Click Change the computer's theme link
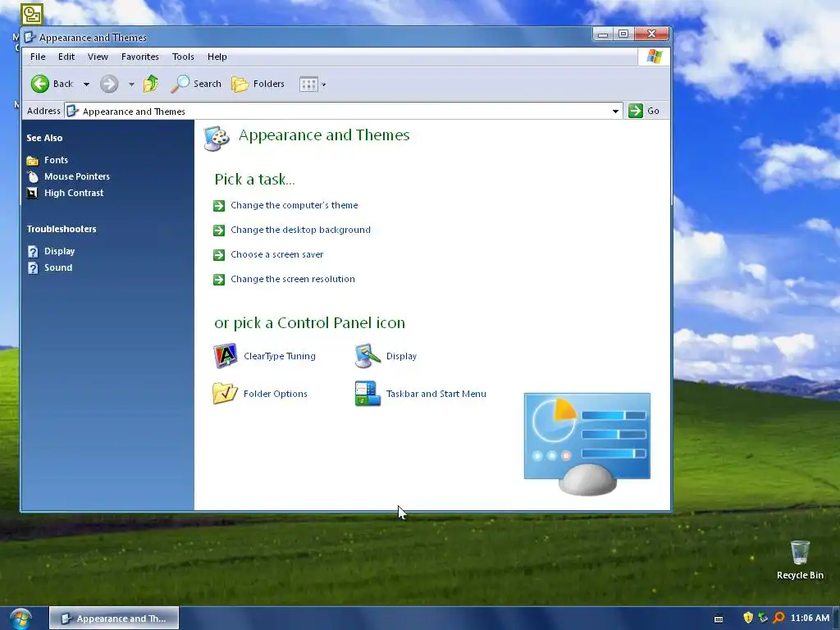This screenshot has width=840, height=630. pyautogui.click(x=294, y=205)
